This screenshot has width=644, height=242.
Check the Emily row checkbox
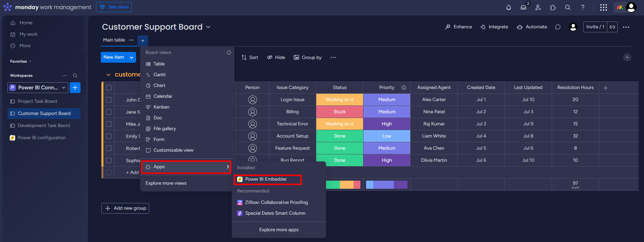(x=109, y=136)
